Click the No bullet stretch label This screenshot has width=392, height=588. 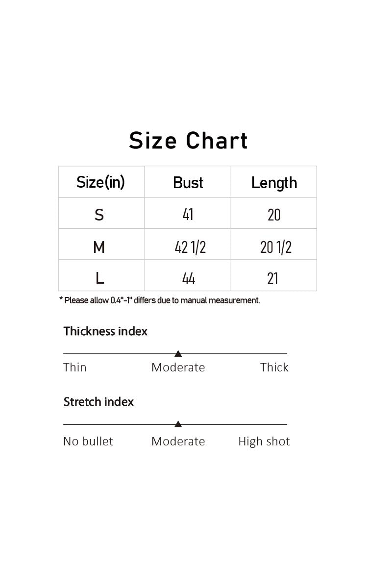88,441
